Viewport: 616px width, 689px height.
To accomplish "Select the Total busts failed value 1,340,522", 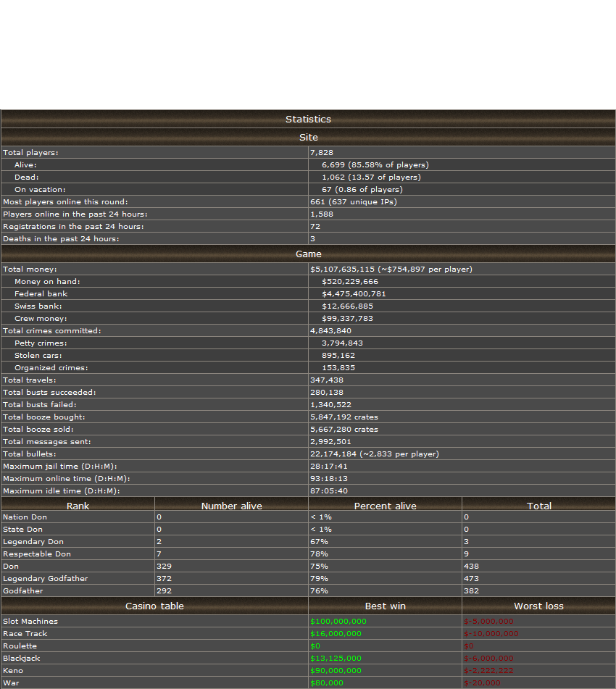I will point(330,404).
